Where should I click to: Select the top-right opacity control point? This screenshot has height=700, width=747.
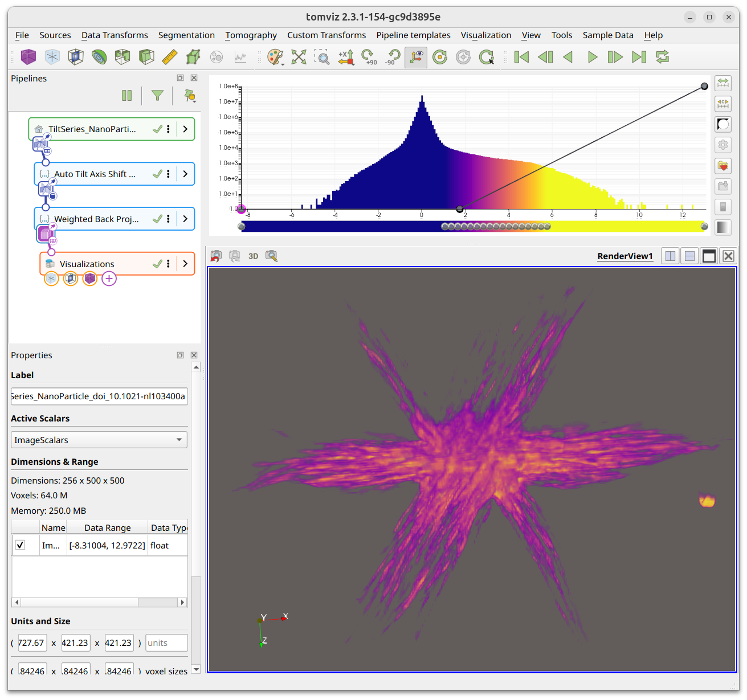(x=704, y=87)
